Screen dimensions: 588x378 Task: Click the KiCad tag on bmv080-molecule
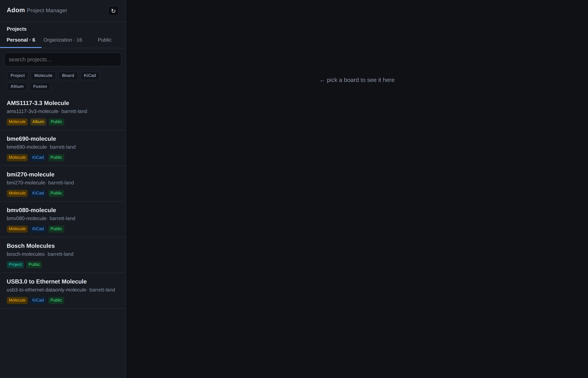click(38, 229)
